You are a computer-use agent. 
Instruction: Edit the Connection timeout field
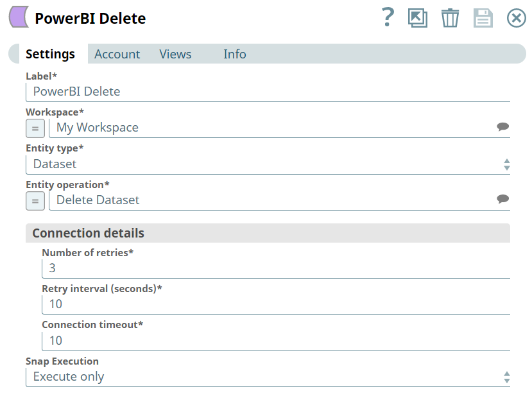point(276,341)
